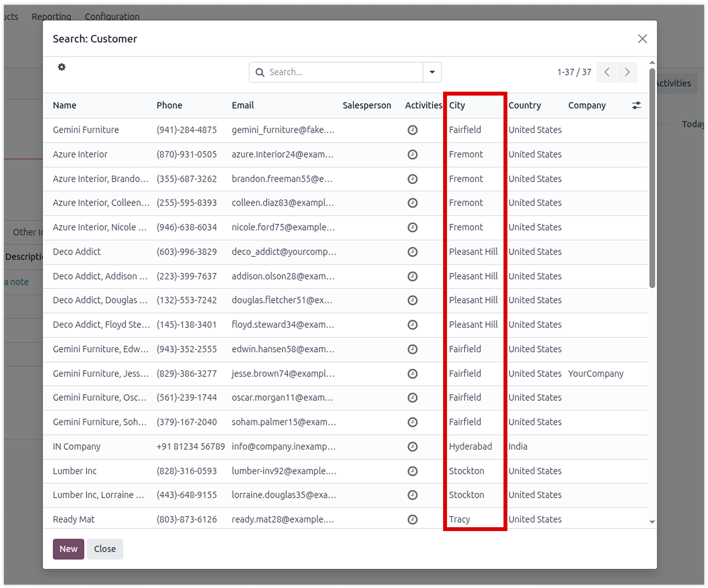Sort by the Salesperson column header
Image resolution: width=708 pixels, height=588 pixels.
(367, 105)
